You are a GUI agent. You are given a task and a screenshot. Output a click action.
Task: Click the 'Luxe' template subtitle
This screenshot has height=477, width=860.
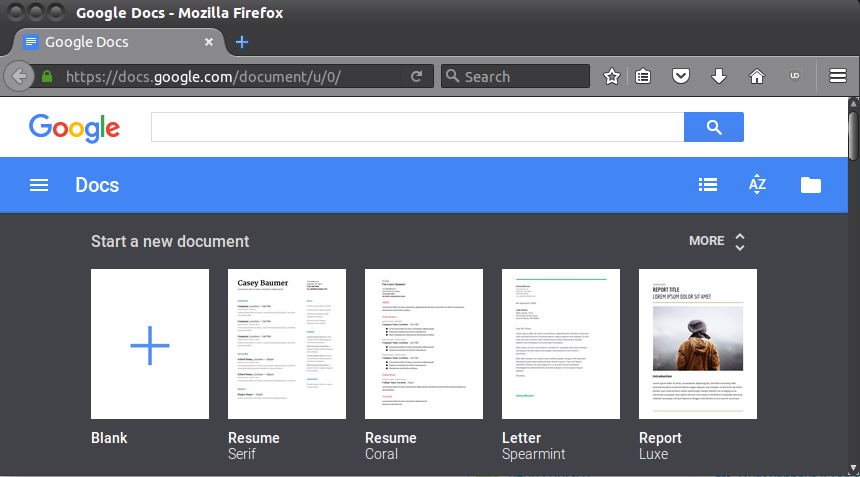[654, 454]
